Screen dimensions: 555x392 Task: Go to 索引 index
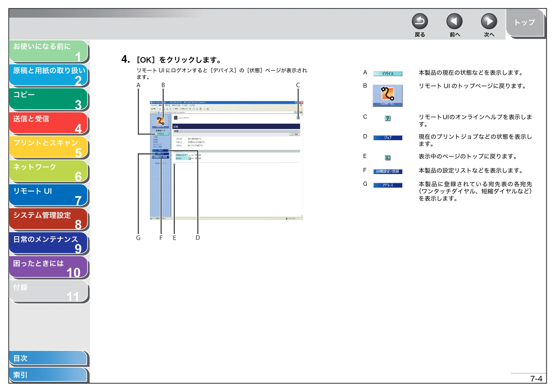pos(48,375)
